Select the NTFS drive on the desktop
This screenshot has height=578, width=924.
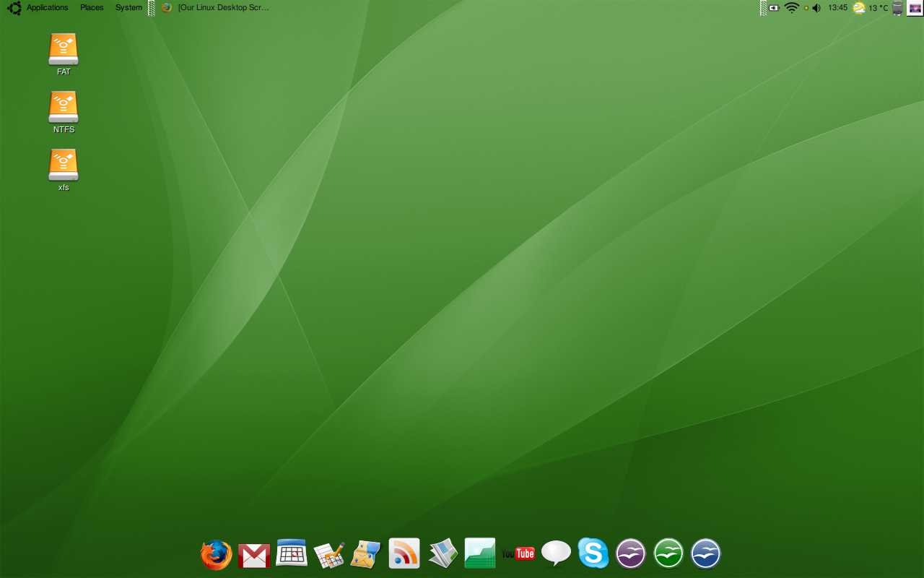(64, 112)
